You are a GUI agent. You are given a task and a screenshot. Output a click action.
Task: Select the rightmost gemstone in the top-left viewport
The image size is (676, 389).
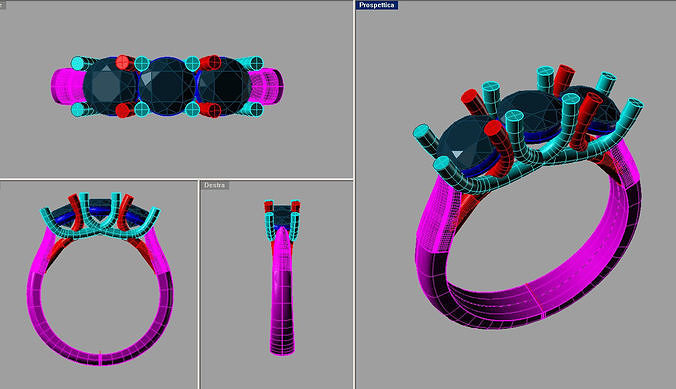click(223, 86)
